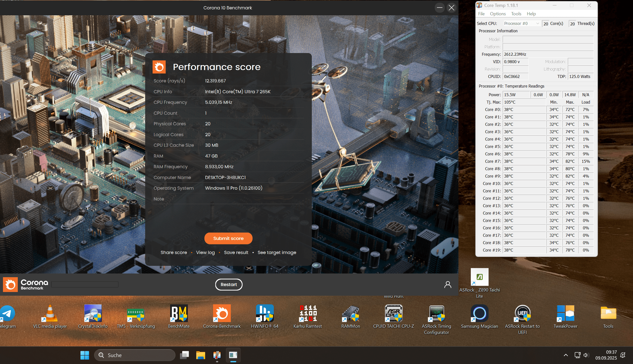Open the Karhu Ramtest desktop icon
The image size is (633, 364).
[x=308, y=313]
